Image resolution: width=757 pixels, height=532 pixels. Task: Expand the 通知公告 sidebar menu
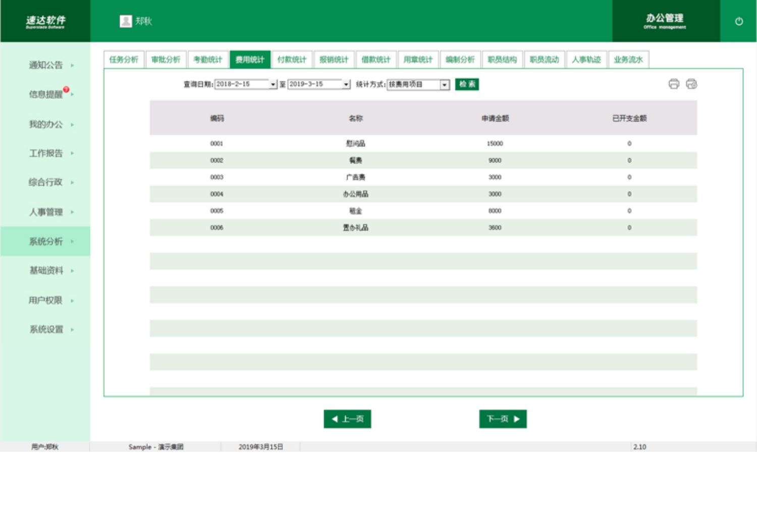(45, 65)
